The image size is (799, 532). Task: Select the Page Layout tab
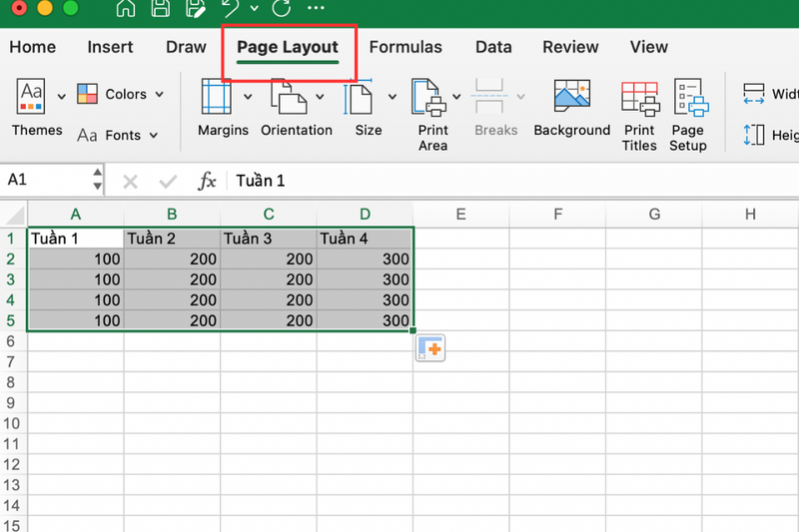pos(288,47)
